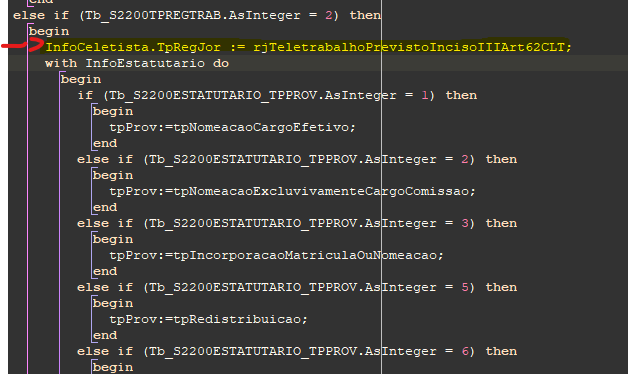
Task: Click the tpRedistribuicao assignment
Action: coord(208,320)
